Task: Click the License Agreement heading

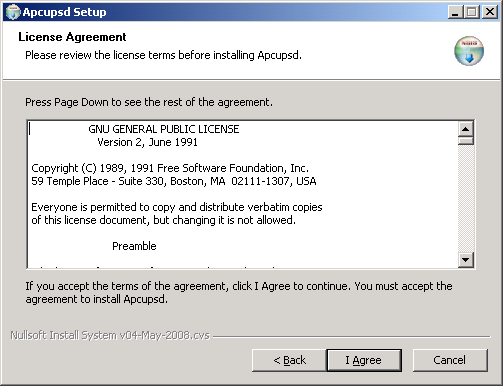Action: click(72, 37)
